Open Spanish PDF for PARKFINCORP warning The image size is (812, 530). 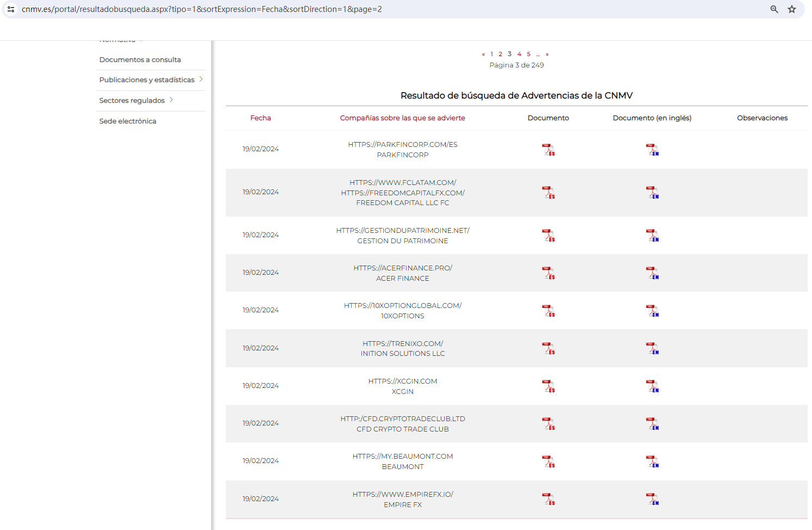coord(548,150)
